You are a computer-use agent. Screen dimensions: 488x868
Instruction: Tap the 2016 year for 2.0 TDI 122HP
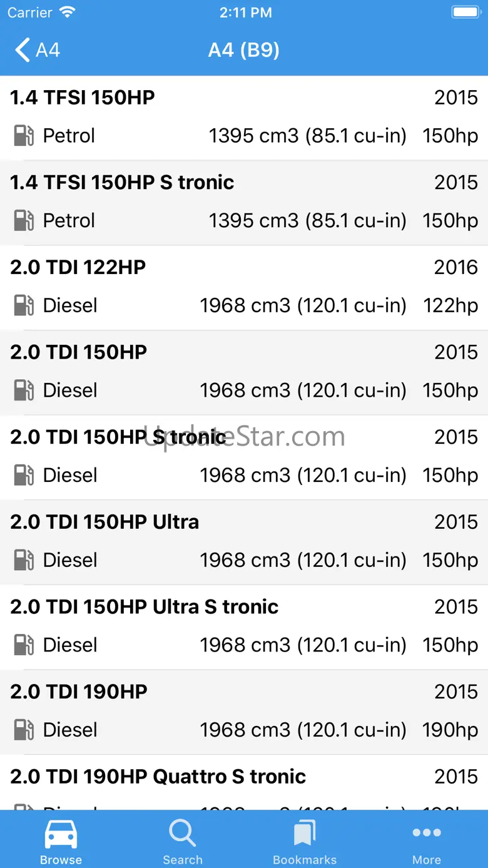click(x=455, y=268)
